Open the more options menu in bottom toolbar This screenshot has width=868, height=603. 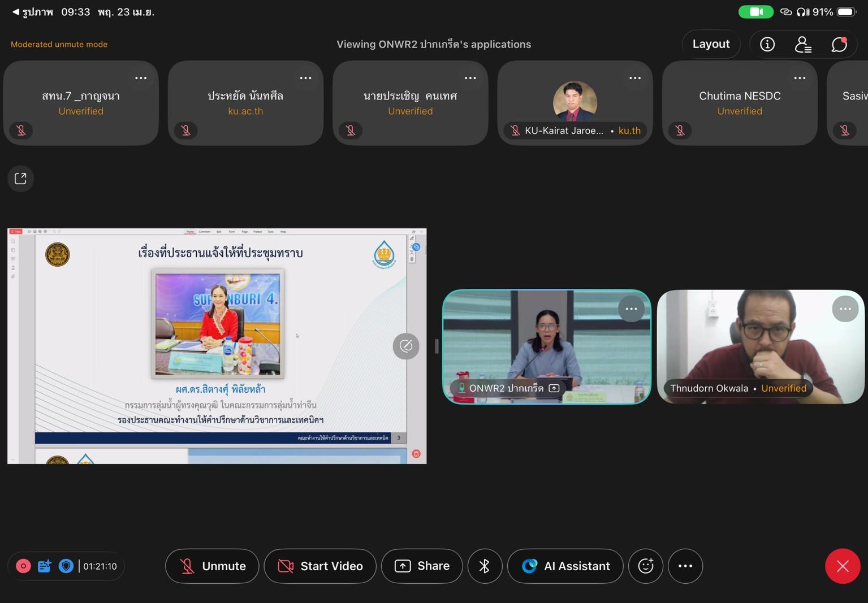click(685, 566)
